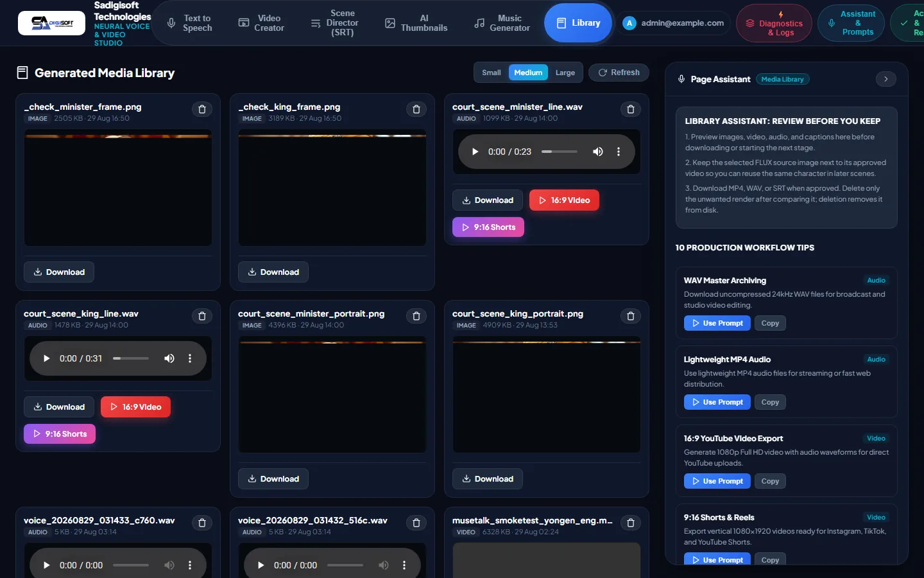
Task: Open more options on voice_031432_516c audio player
Action: 404,565
